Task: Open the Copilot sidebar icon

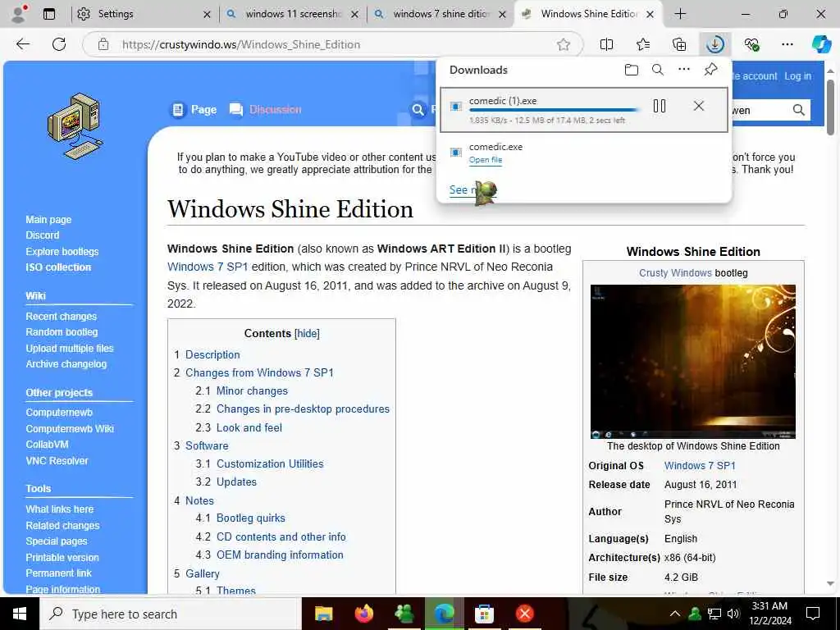Action: coord(821,44)
